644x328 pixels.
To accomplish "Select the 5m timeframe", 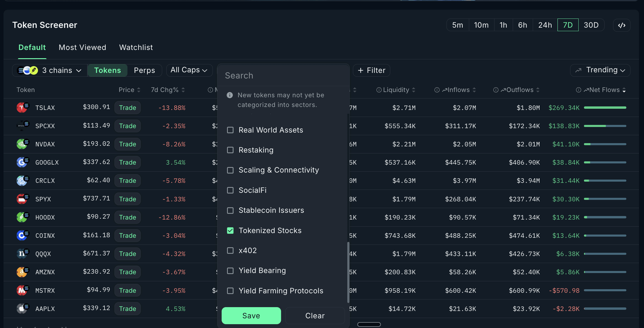I will point(458,25).
